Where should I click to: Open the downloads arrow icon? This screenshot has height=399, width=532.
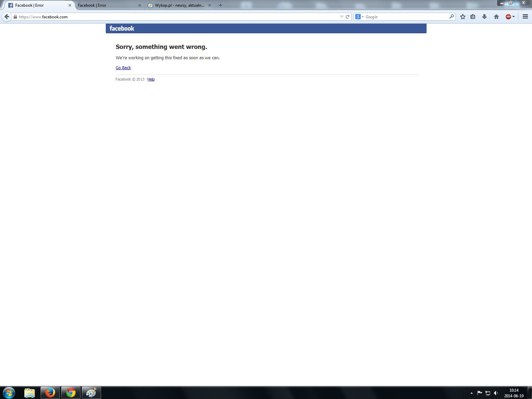(484, 17)
